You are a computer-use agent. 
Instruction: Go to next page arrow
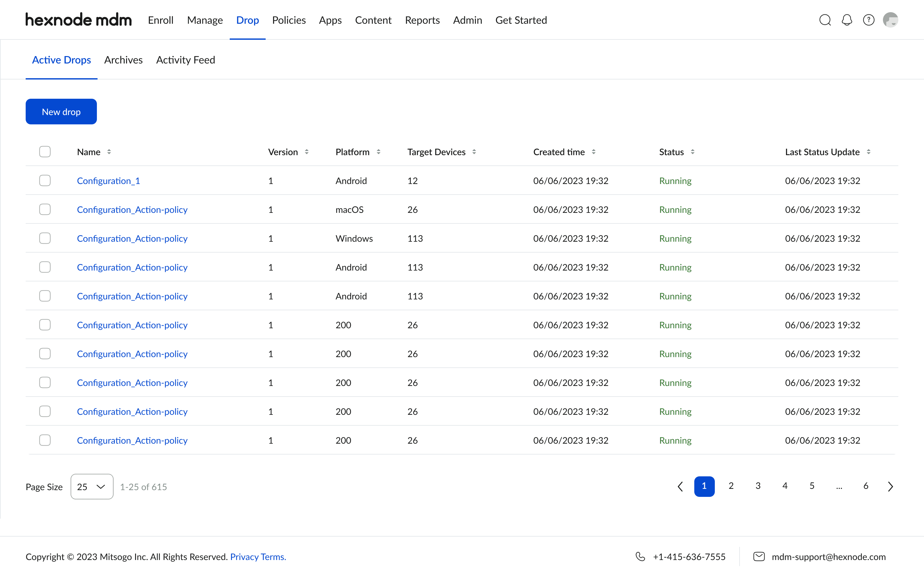point(890,487)
